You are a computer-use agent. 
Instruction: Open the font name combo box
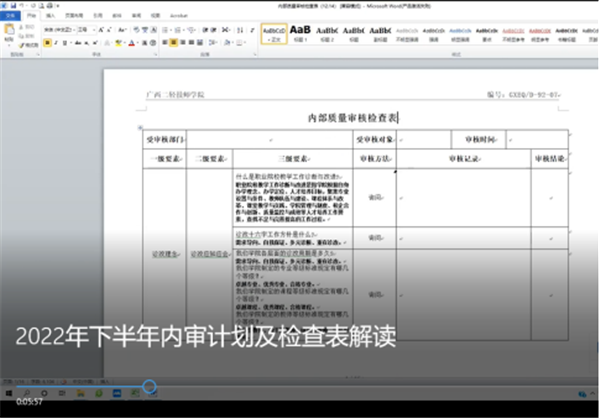[x=60, y=30]
